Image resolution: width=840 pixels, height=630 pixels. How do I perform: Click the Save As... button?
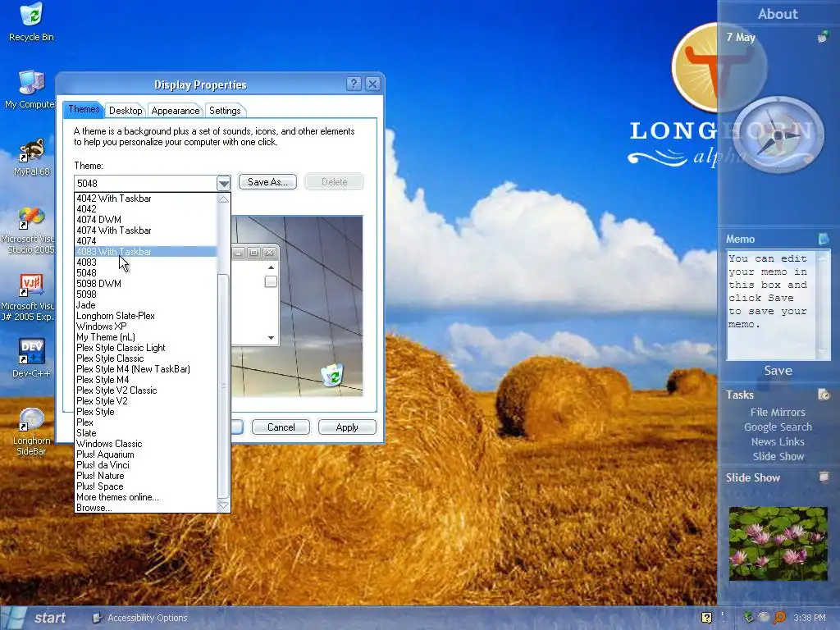pos(267,182)
